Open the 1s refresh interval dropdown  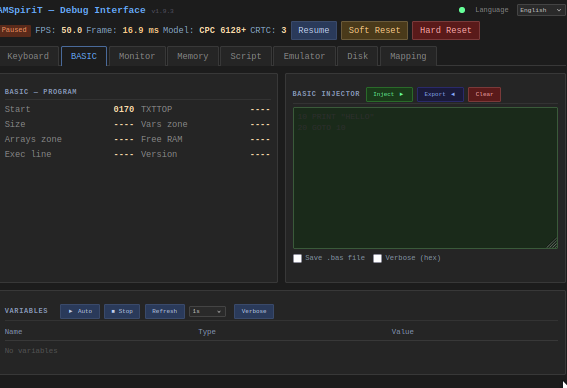pos(207,311)
